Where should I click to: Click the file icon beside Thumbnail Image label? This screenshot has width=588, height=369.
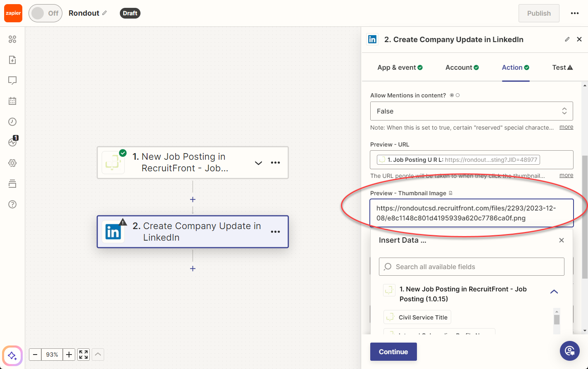450,193
